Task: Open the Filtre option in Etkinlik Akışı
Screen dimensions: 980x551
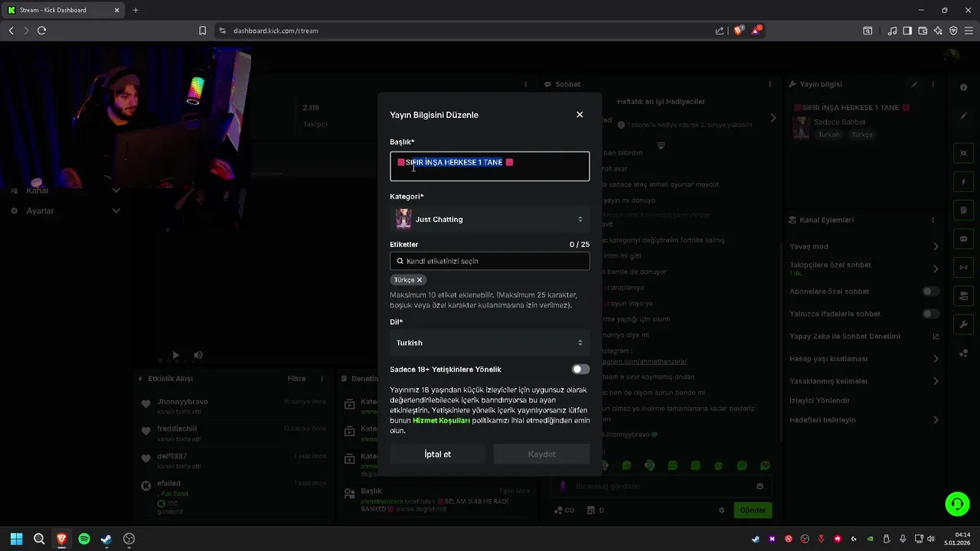Action: 296,379
